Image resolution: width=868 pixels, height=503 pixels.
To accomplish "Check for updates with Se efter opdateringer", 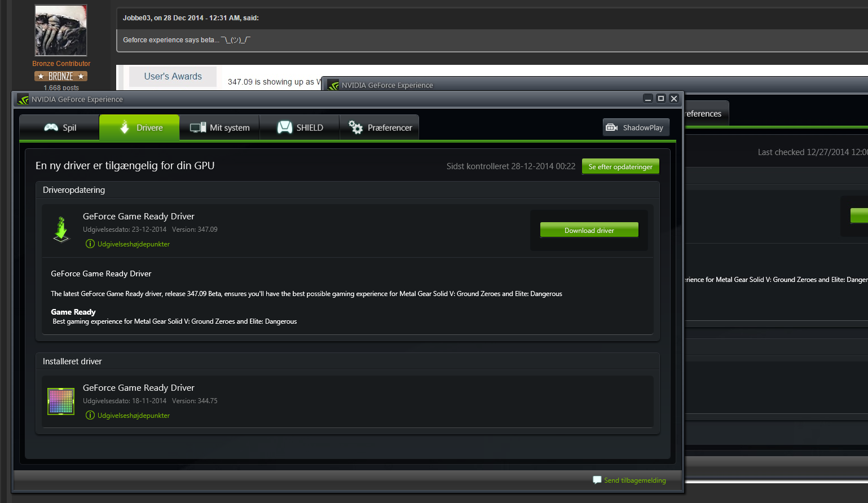I will pos(620,167).
